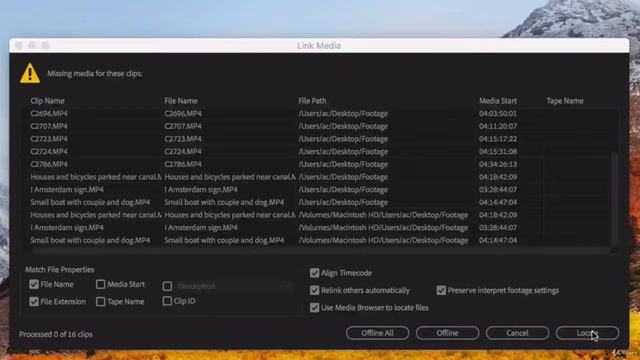Screen dimensions: 640x360
Task: Sort by the File Path column header
Action: click(x=312, y=101)
